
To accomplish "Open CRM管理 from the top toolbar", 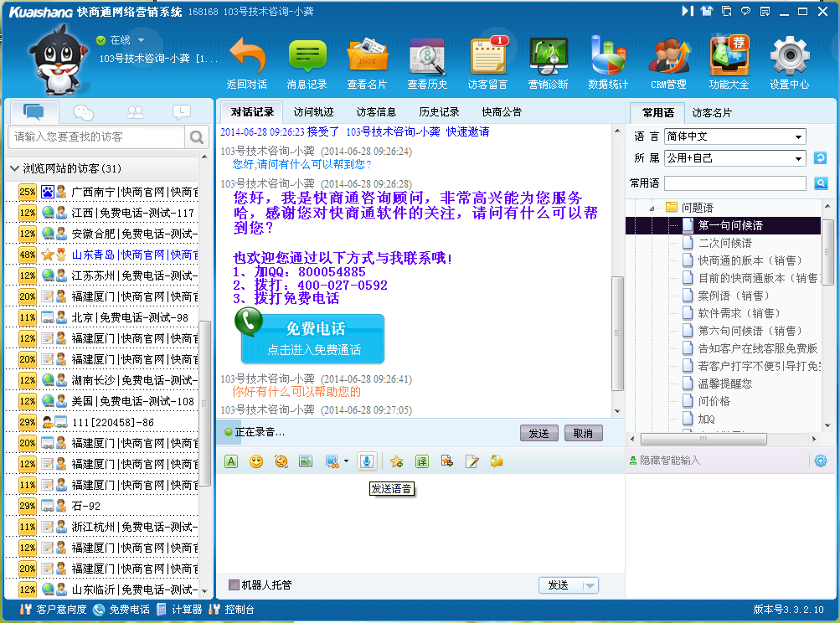I will tap(670, 59).
